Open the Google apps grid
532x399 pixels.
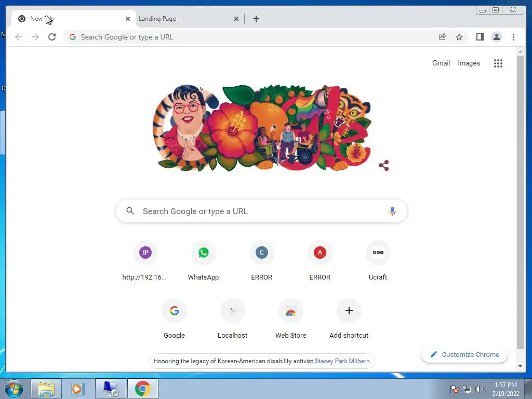pyautogui.click(x=498, y=63)
